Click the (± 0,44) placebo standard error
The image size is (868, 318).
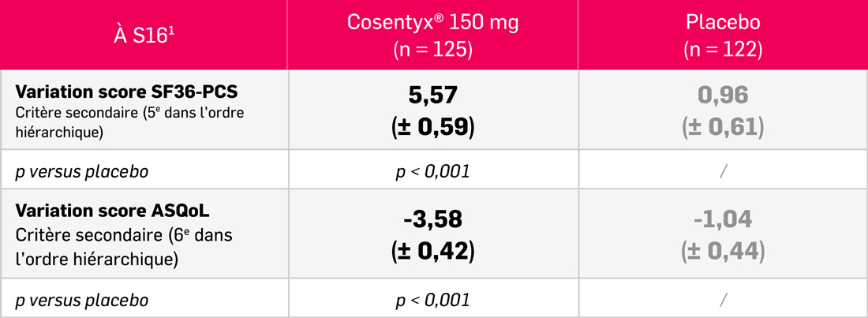[x=722, y=249]
